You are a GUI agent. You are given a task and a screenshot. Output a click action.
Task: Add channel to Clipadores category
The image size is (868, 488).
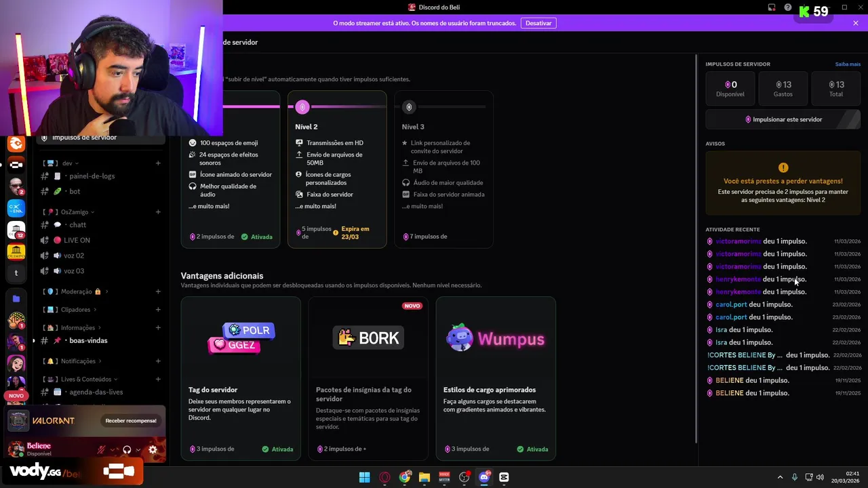pos(158,310)
